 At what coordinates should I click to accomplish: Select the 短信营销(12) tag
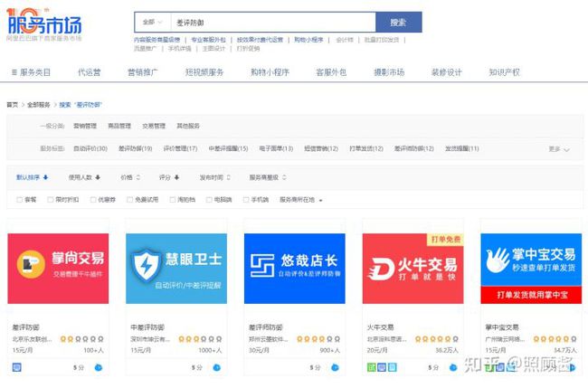321,149
